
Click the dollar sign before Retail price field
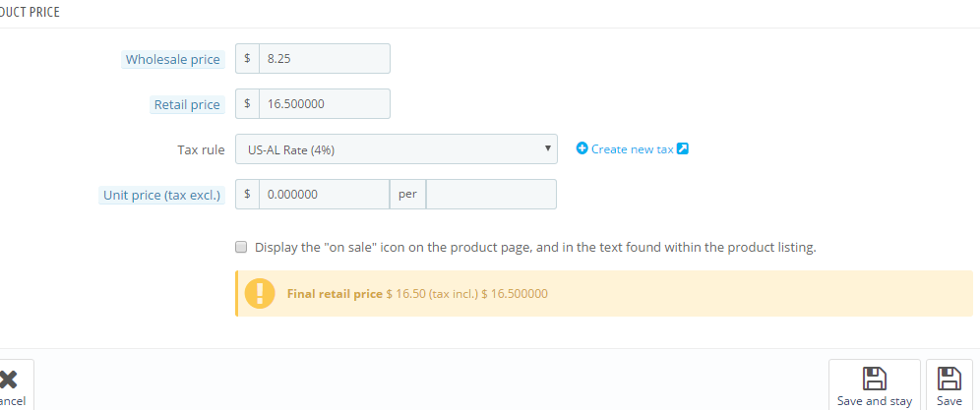click(x=247, y=103)
